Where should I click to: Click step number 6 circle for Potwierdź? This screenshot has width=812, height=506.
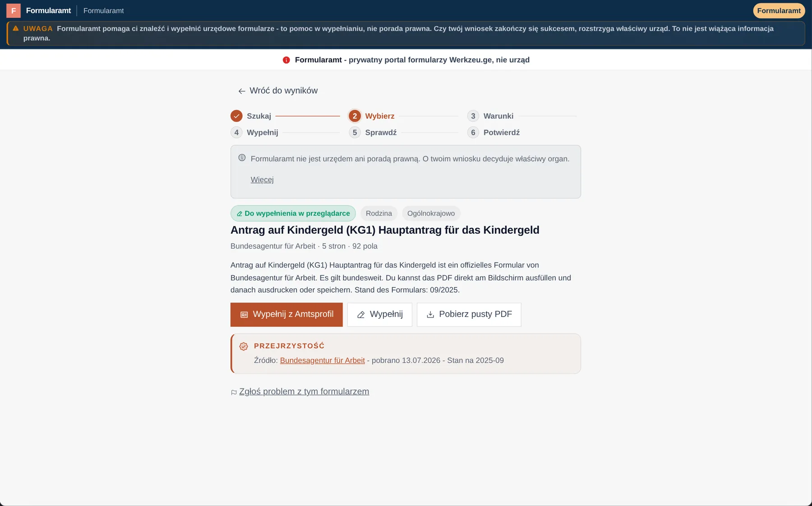tap(473, 133)
